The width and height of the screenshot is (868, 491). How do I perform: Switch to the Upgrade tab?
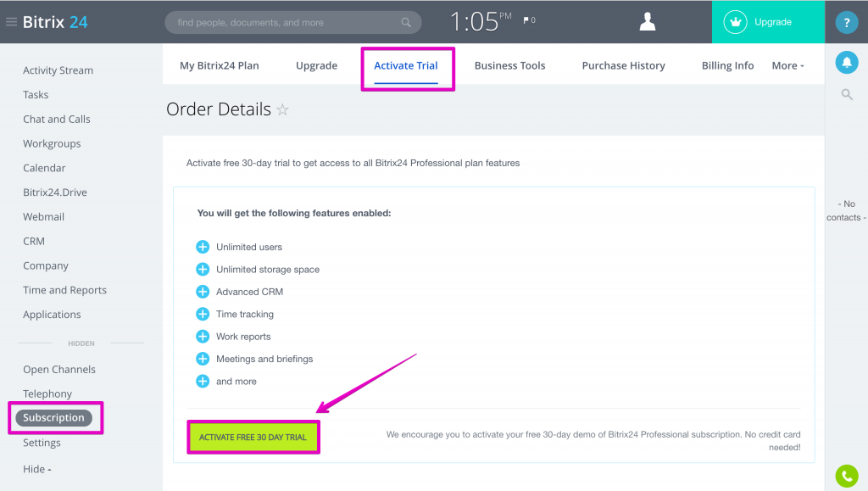[x=317, y=65]
